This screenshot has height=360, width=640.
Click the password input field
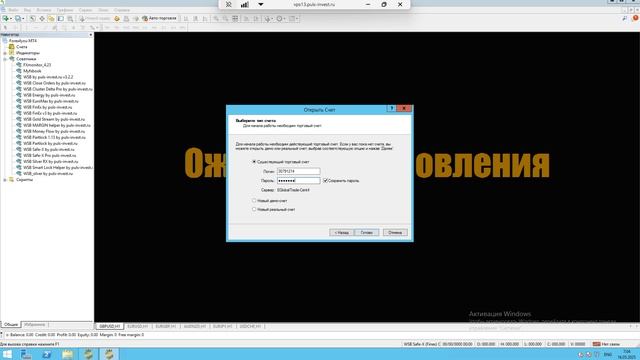point(298,180)
